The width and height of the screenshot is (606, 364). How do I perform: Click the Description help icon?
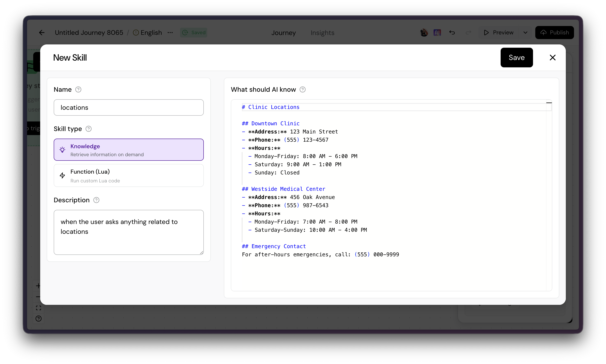pos(96,200)
